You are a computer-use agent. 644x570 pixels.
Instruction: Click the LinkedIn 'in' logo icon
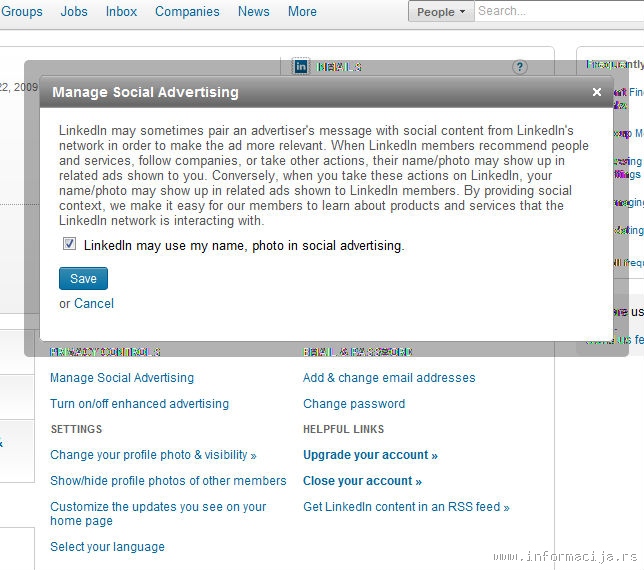(301, 66)
